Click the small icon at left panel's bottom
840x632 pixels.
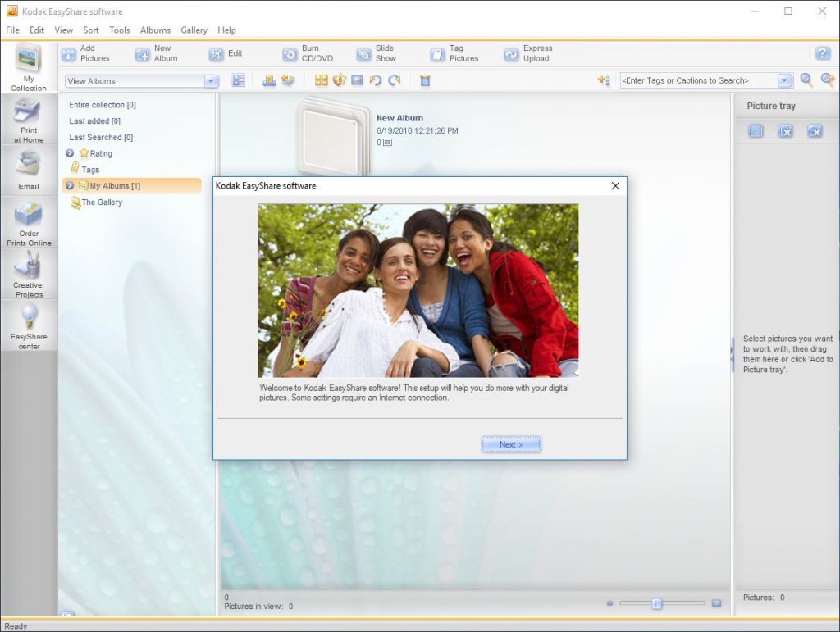click(x=67, y=614)
